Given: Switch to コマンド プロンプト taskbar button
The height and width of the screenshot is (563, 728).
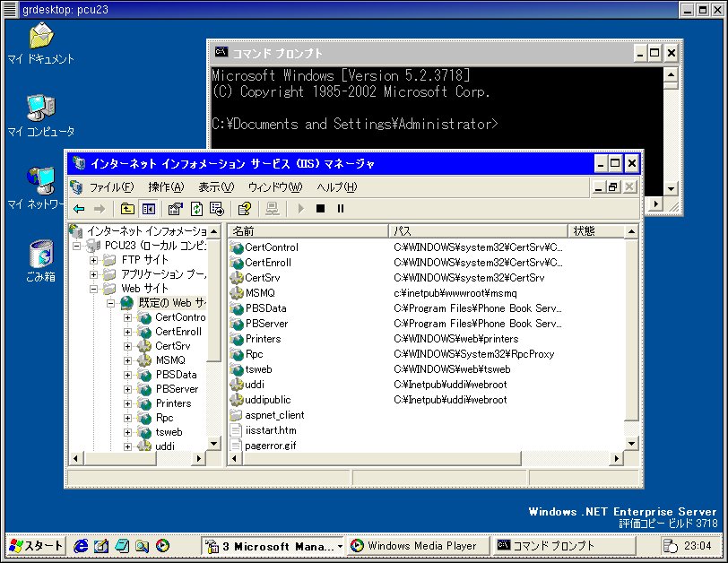Looking at the screenshot, I should [x=563, y=546].
